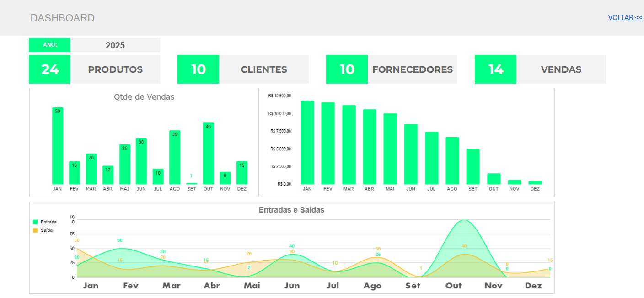
Task: Select the JAN bar labeled 50
Action: 58,146
